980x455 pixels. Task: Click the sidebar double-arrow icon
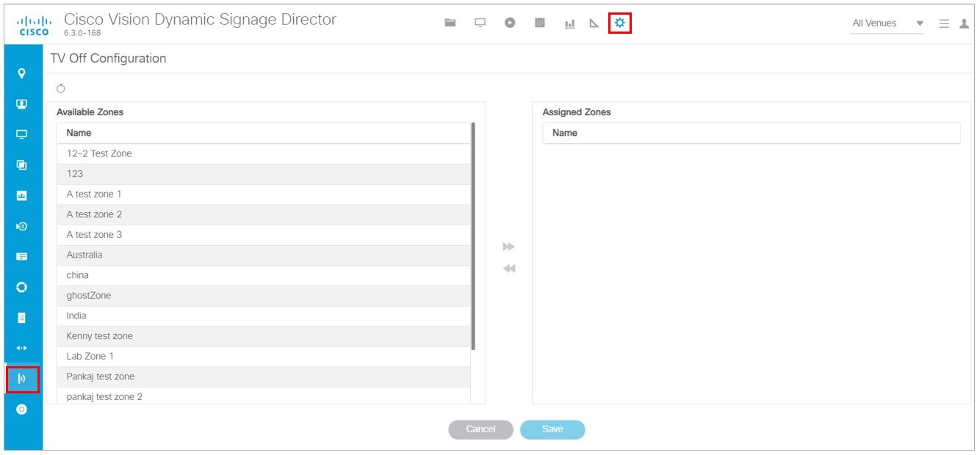click(x=22, y=348)
